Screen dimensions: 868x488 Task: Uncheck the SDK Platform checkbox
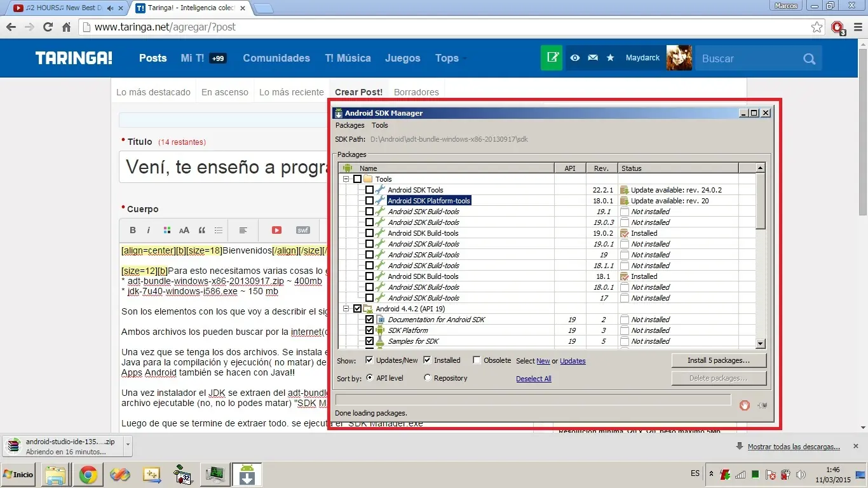tap(369, 330)
